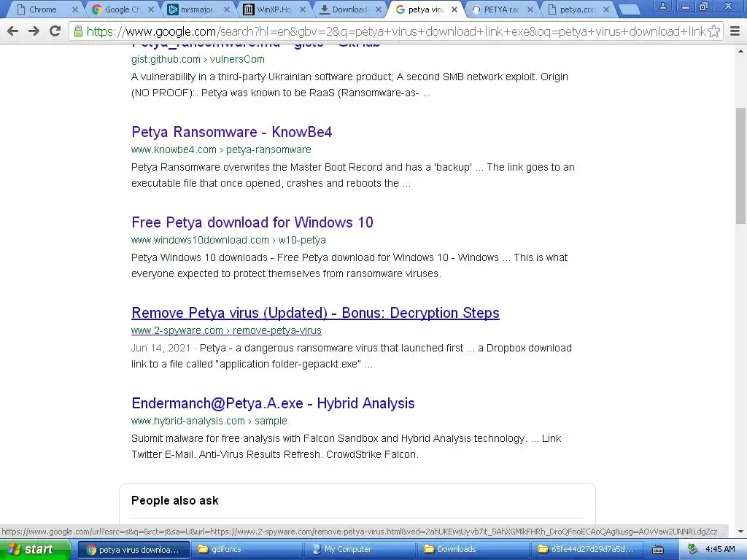Open the 'gdifuncs' folder taskbar button
The image size is (747, 560).
click(247, 550)
